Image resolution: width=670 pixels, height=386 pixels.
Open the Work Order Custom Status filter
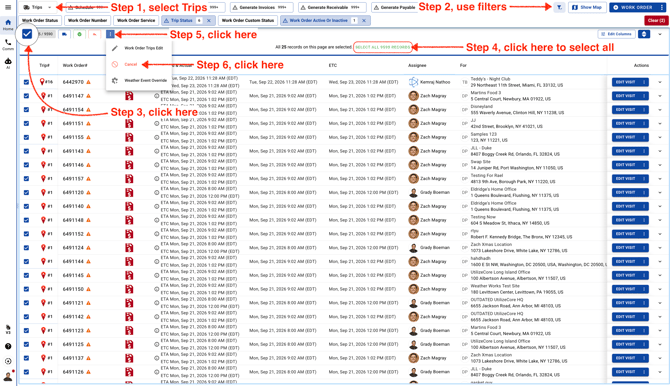click(x=247, y=21)
